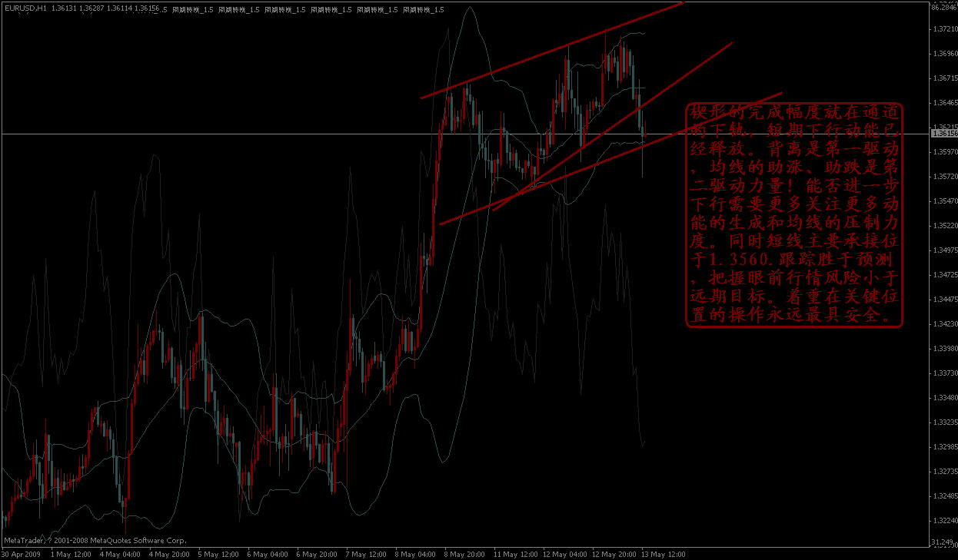This screenshot has height=560, width=958.
Task: Select the horizontal current-price line
Action: (464, 134)
